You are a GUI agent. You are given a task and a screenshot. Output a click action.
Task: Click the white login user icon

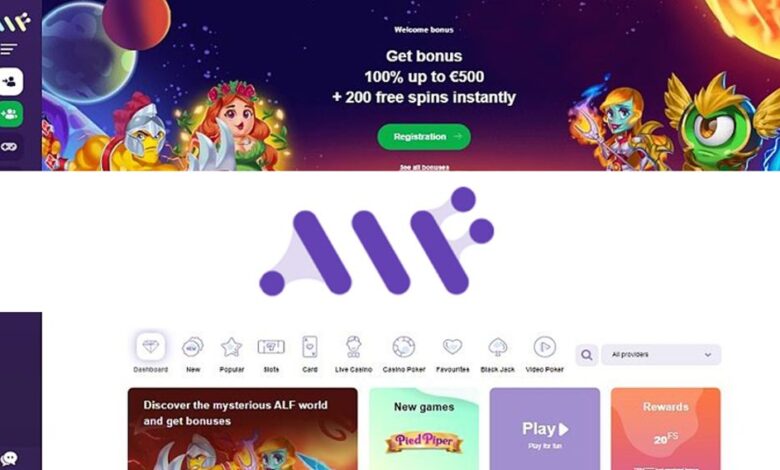(x=10, y=82)
